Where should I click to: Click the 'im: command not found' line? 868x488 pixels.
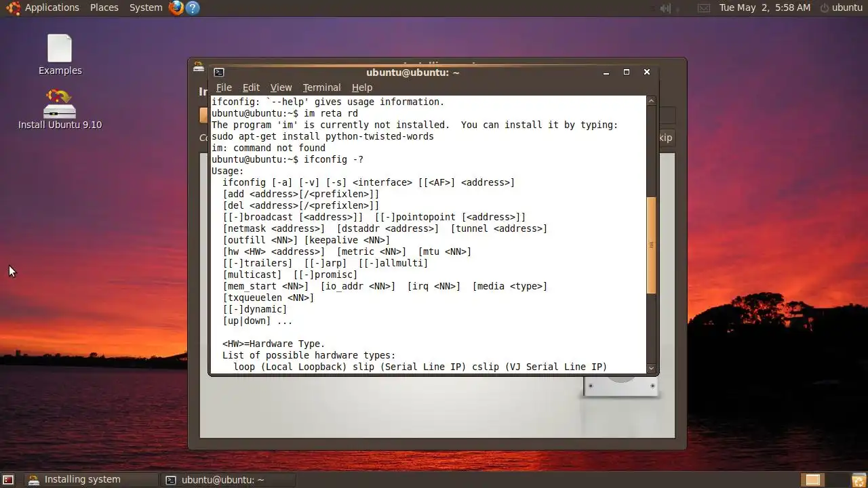(x=269, y=148)
